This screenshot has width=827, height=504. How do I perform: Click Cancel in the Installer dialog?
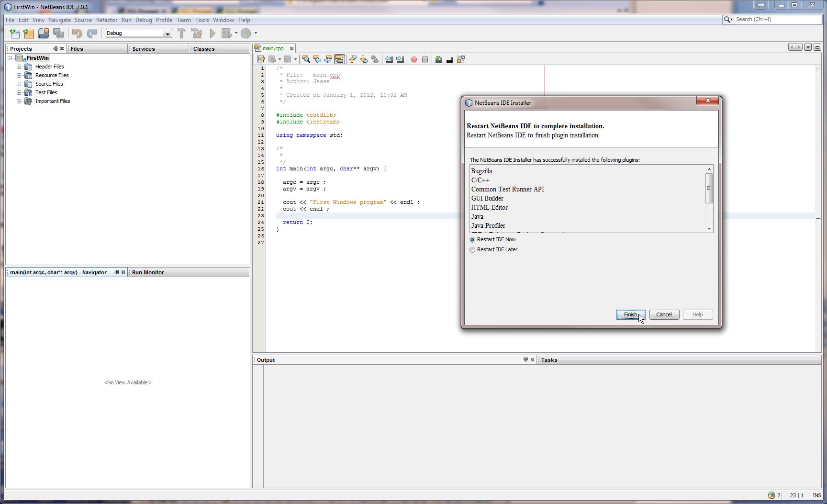(664, 314)
